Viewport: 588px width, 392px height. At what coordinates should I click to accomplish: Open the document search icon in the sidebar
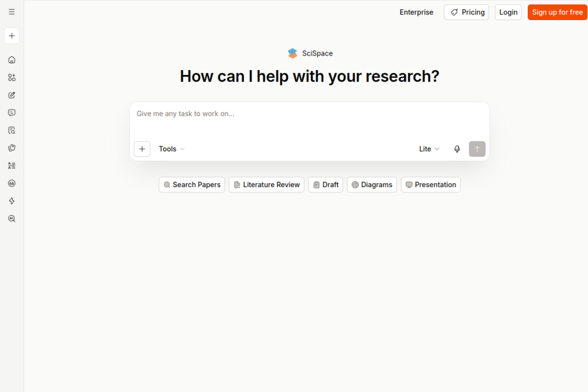pos(11,130)
